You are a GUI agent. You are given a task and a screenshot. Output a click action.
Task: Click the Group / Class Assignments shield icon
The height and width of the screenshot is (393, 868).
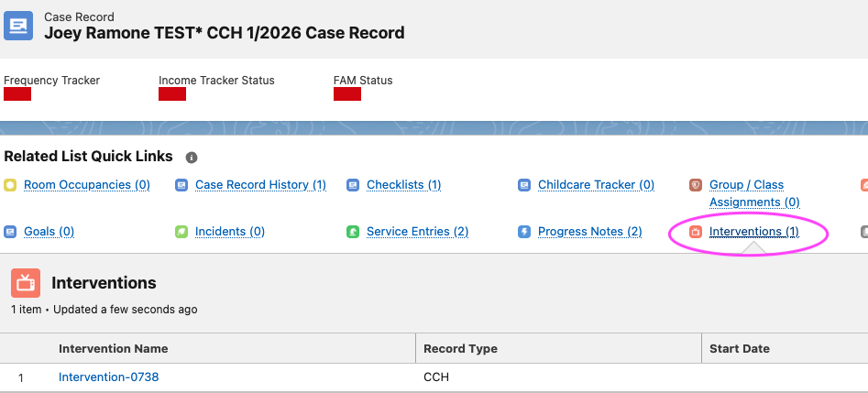[696, 185]
